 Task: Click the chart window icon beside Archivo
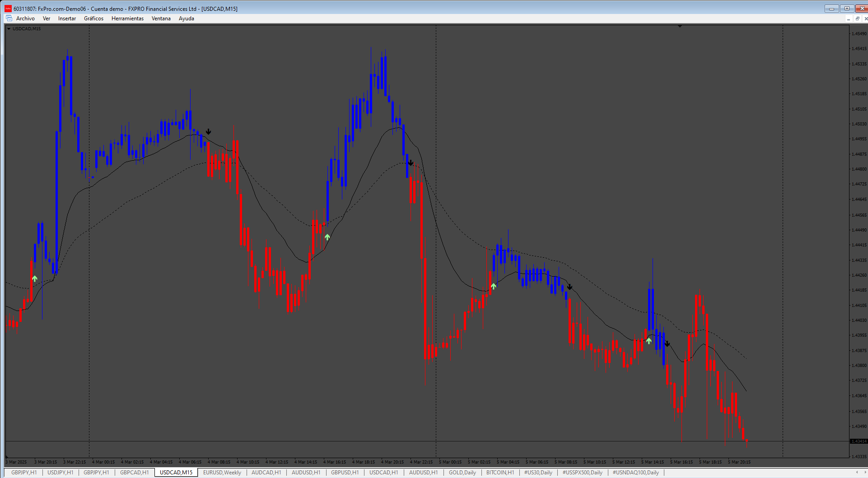click(x=9, y=19)
